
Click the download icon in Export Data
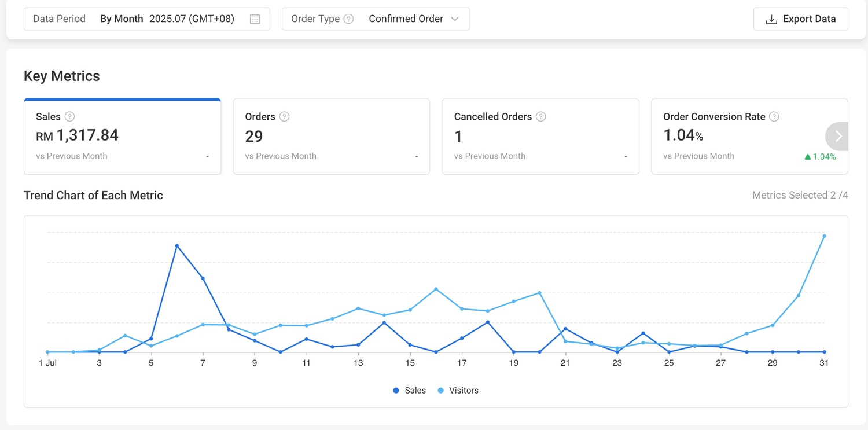click(771, 19)
